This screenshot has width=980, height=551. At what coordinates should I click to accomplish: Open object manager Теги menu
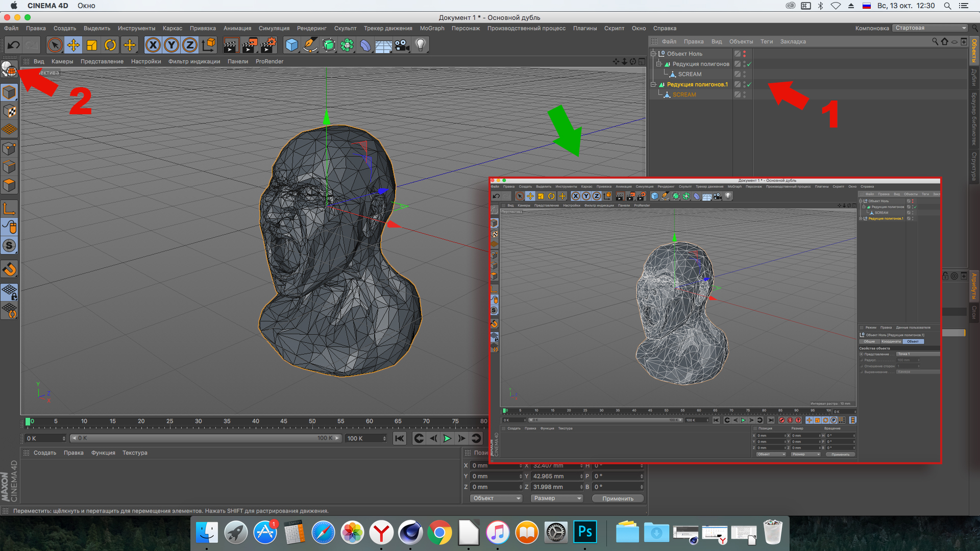tap(767, 41)
